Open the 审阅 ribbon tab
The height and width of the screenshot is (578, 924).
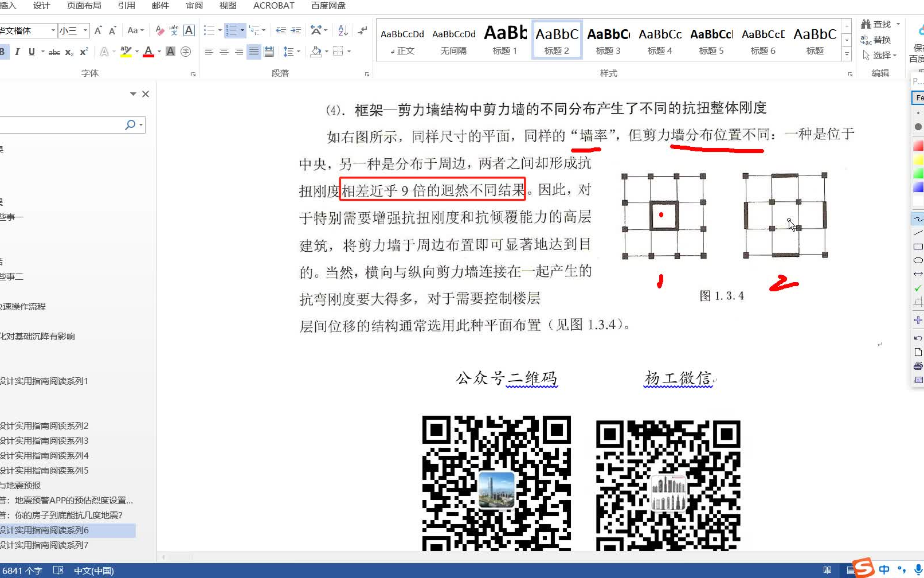pyautogui.click(x=194, y=6)
